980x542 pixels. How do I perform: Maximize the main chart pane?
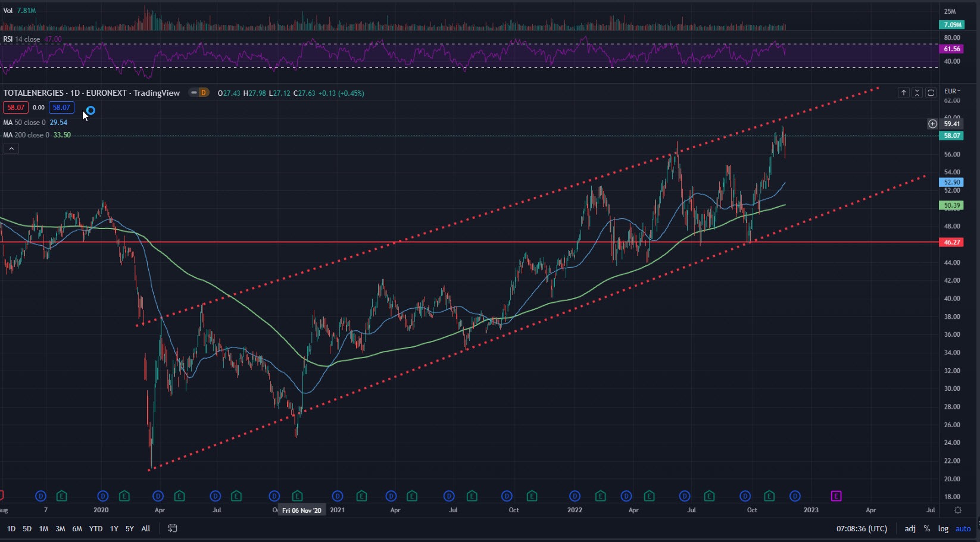click(x=931, y=92)
